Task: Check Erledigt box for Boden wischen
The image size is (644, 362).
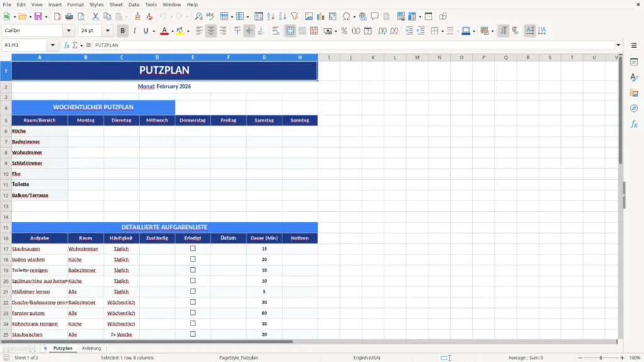Action: (x=192, y=260)
